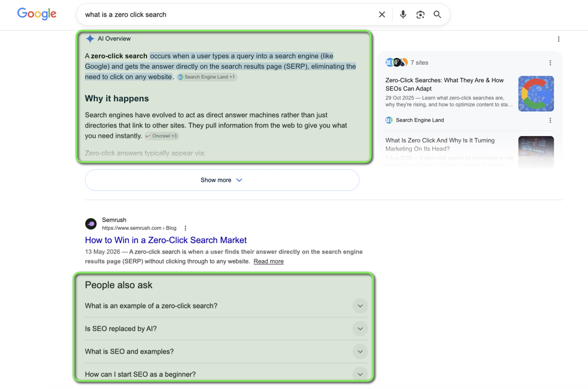Open the AI Overview three-dot menu

tap(558, 39)
